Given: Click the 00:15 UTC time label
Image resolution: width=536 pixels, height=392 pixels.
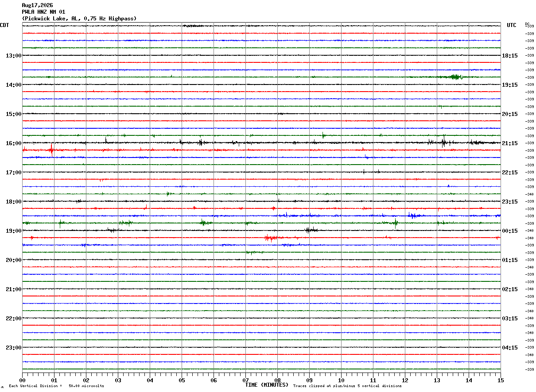Looking at the screenshot, I should tap(510, 231).
